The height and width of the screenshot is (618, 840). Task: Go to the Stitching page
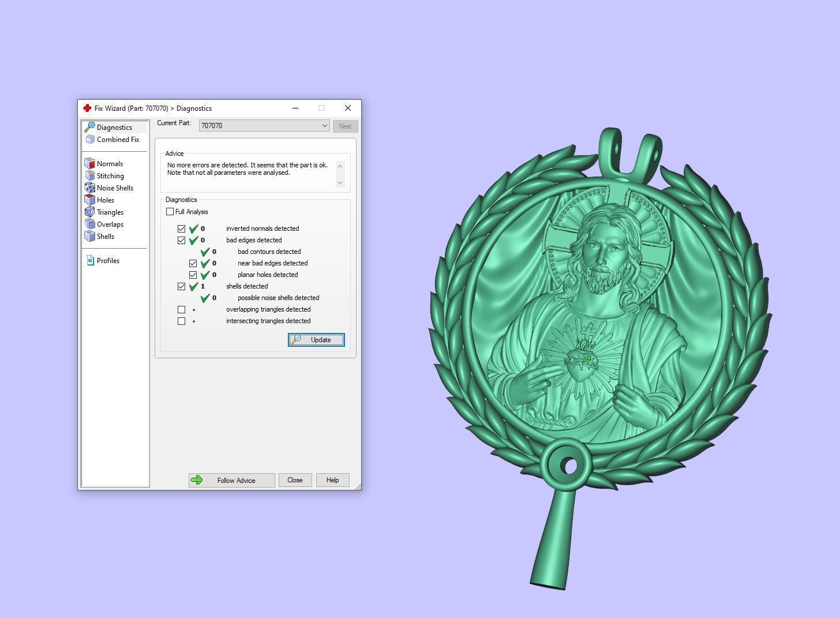(x=110, y=176)
